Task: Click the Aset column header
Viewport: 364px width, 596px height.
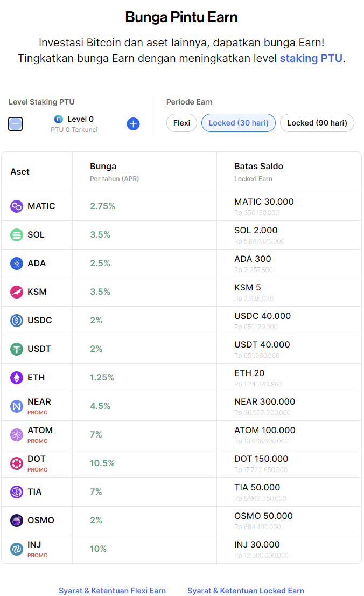Action: click(20, 172)
